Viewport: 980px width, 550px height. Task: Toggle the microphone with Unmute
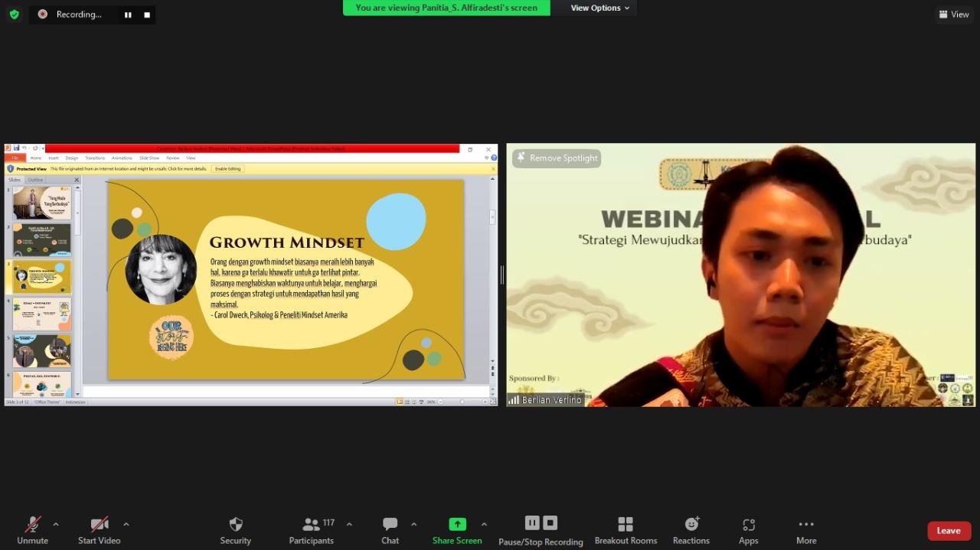32,525
